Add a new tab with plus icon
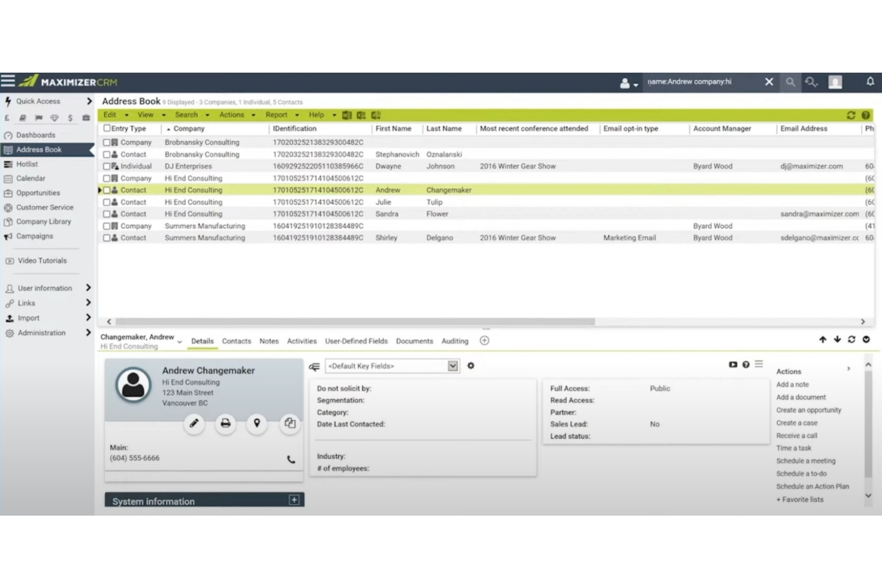882x588 pixels. [485, 341]
